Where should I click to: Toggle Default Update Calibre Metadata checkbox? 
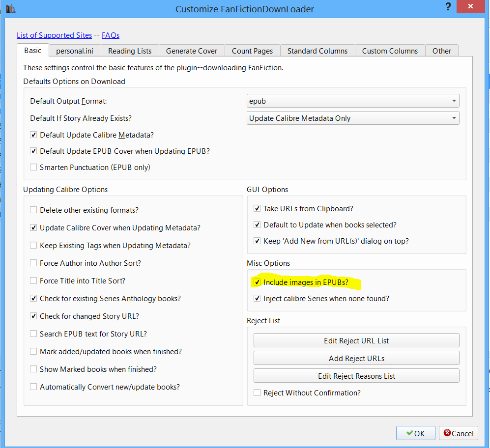[x=33, y=135]
